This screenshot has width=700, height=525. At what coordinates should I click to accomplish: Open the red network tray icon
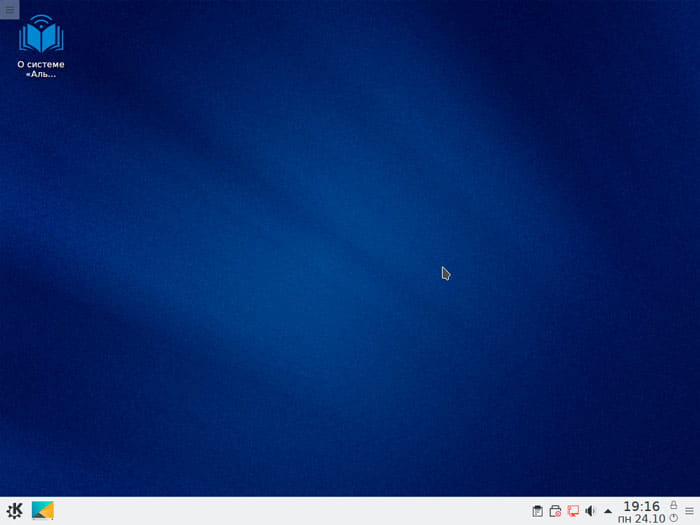[x=573, y=511]
